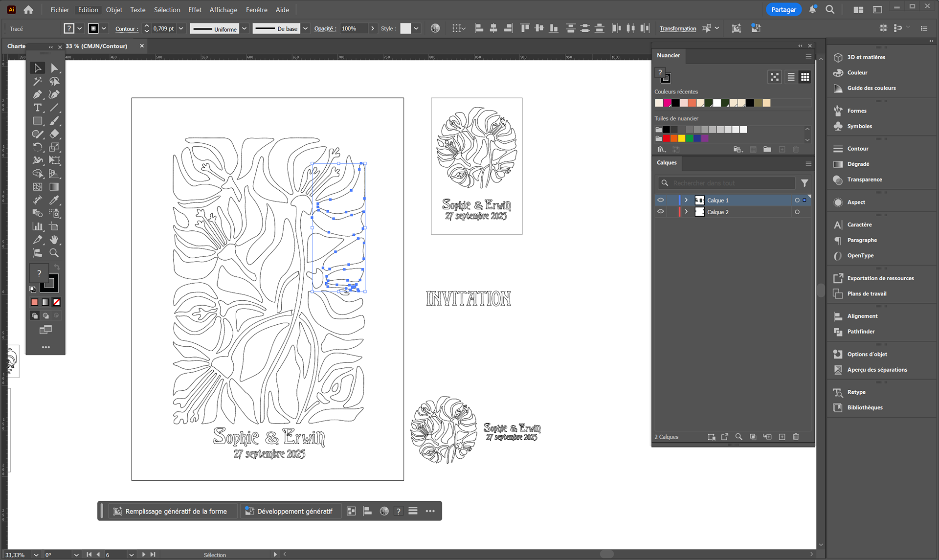Image resolution: width=939 pixels, height=560 pixels.
Task: Click Développement génératif button
Action: click(289, 511)
